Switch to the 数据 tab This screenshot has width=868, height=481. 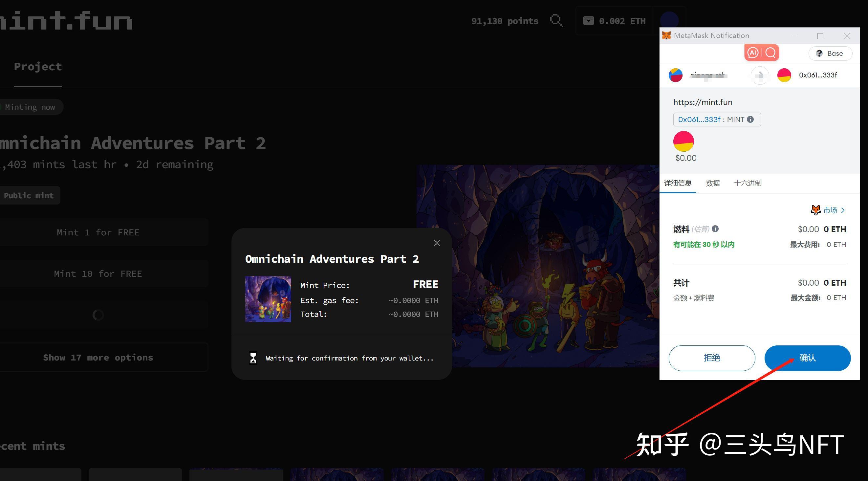pyautogui.click(x=713, y=183)
